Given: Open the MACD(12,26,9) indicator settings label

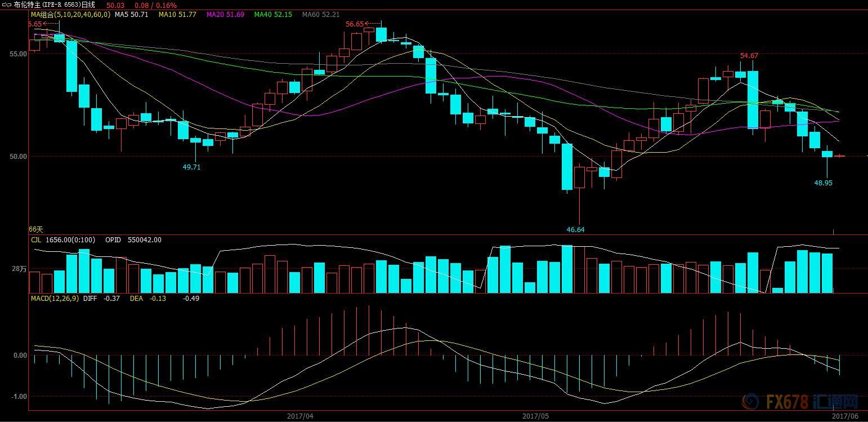Looking at the screenshot, I should click(x=55, y=298).
